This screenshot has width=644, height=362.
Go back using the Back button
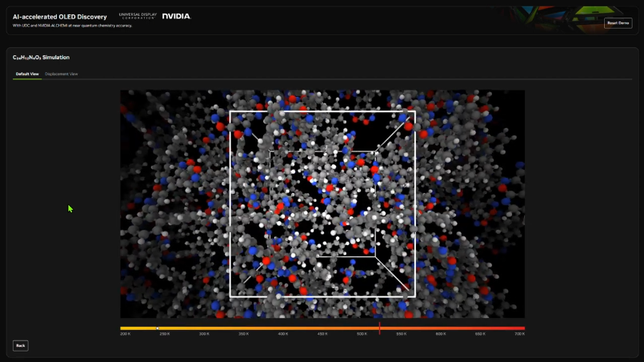coord(21,345)
